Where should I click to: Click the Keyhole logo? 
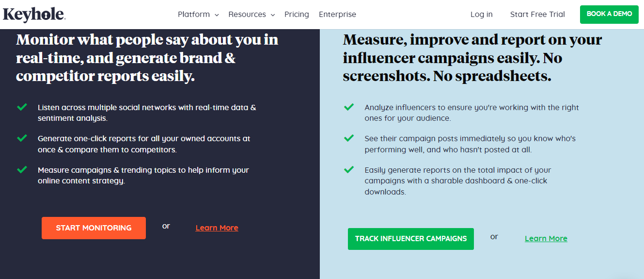click(34, 15)
